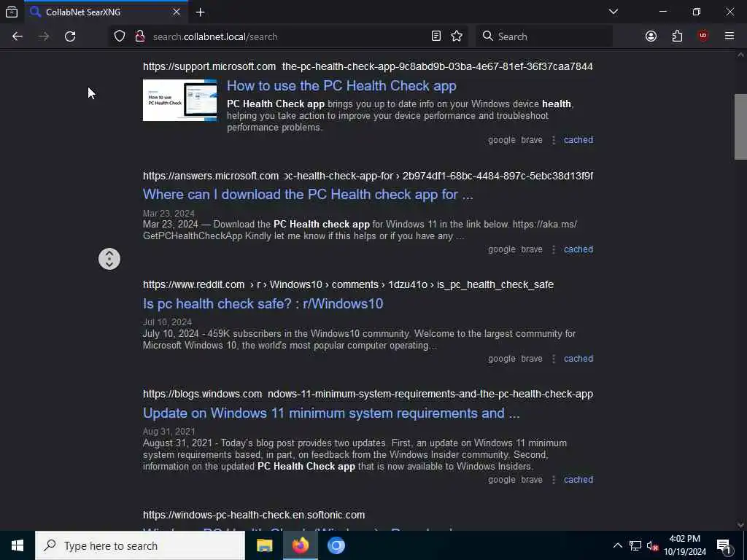Open 'Update on Windows 11 minimum system requirements' result
747x560 pixels.
click(331, 413)
